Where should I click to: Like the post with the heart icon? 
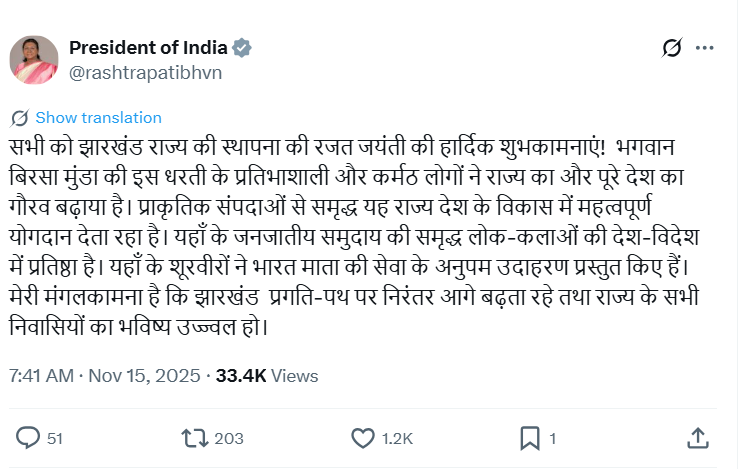[362, 437]
